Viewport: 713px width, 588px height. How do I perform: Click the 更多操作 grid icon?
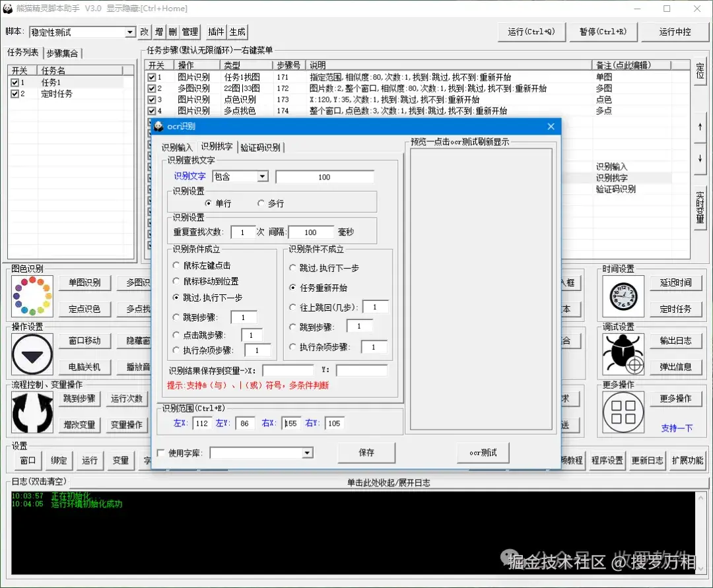click(x=623, y=412)
